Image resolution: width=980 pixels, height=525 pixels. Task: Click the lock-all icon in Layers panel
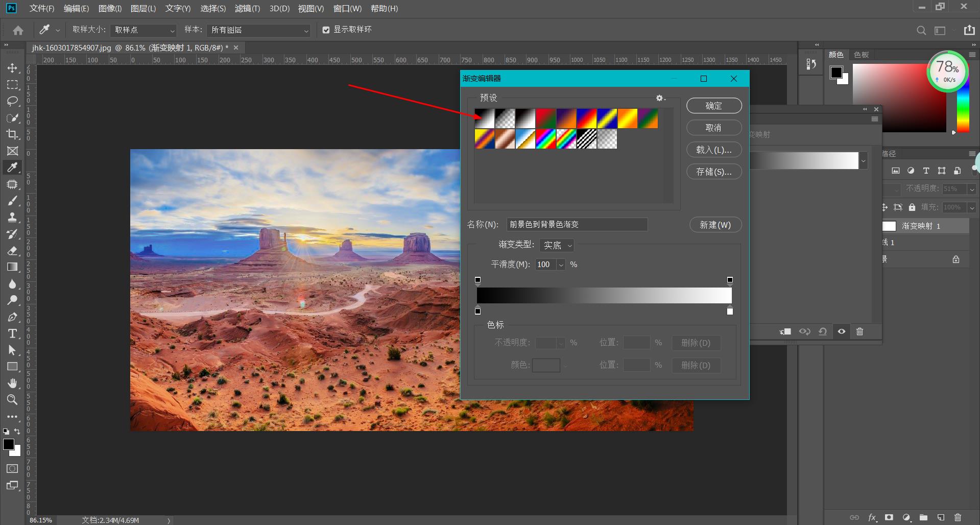912,207
